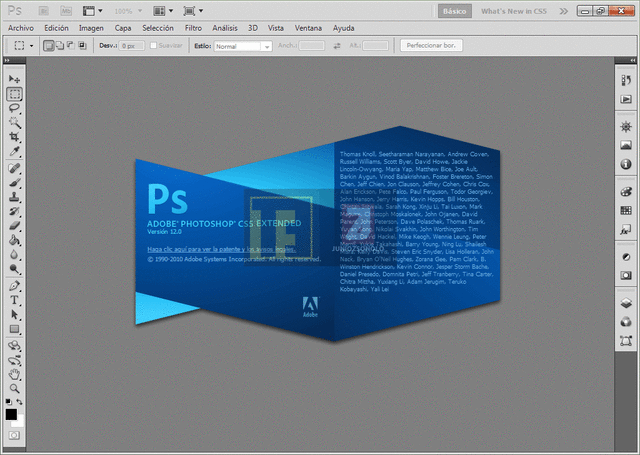Screen dimensions: 640x455
Task: Open the Masks panel icon
Action: click(x=626, y=275)
